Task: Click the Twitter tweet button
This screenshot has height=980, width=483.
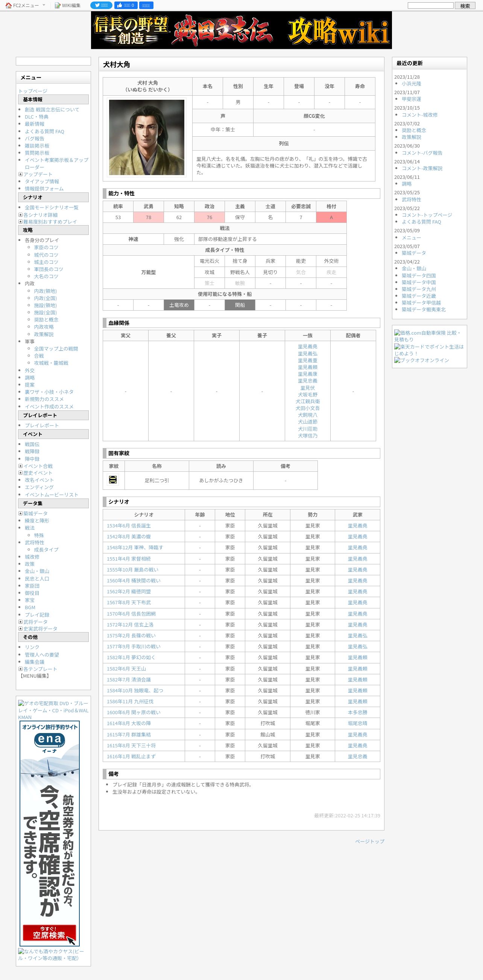Action: point(101,5)
